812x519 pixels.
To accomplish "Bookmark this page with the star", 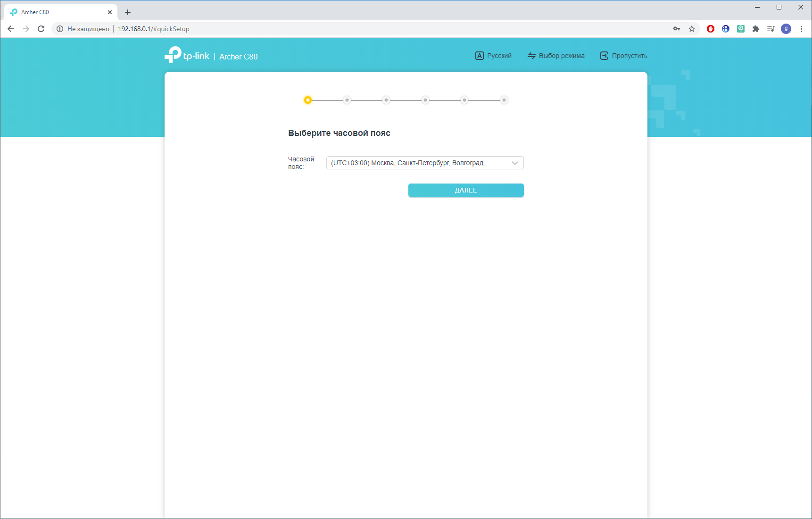I will click(x=692, y=29).
